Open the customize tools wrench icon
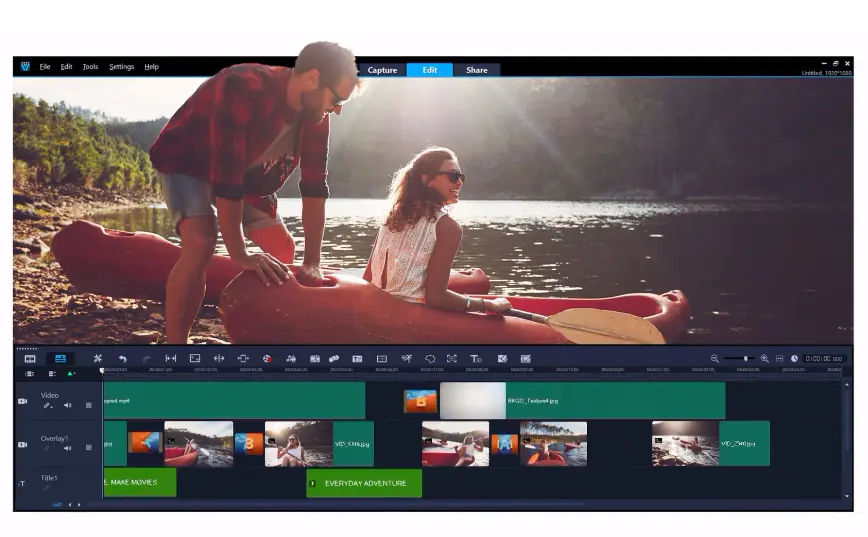Image resolution: width=868 pixels, height=537 pixels. coord(98,358)
